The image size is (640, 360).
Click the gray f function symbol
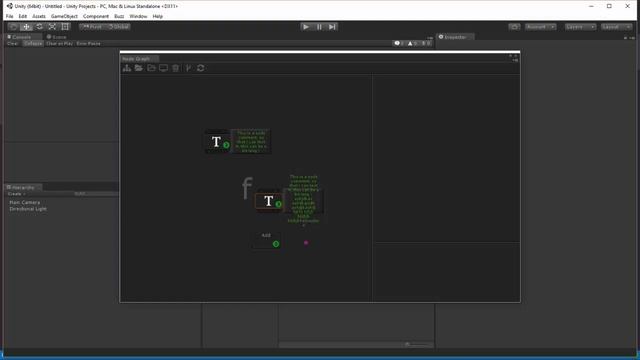pyautogui.click(x=247, y=188)
